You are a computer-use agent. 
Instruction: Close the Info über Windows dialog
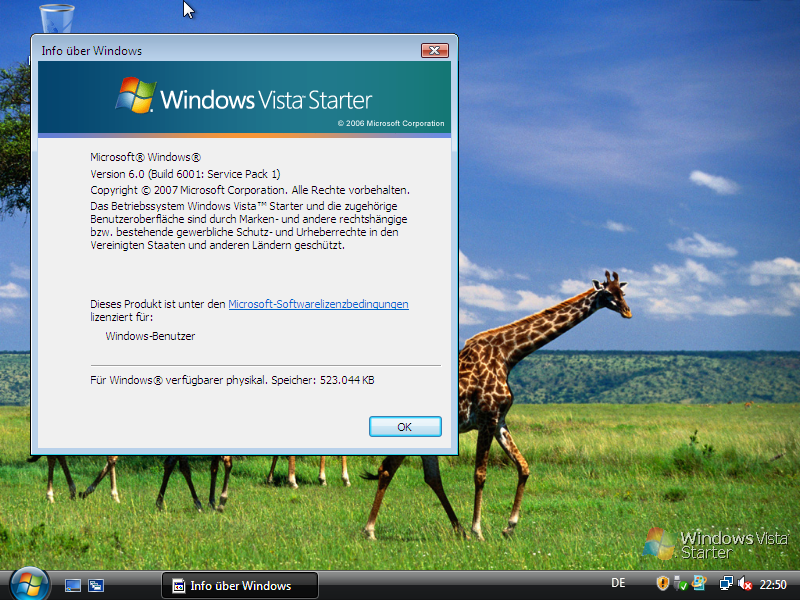pos(434,50)
